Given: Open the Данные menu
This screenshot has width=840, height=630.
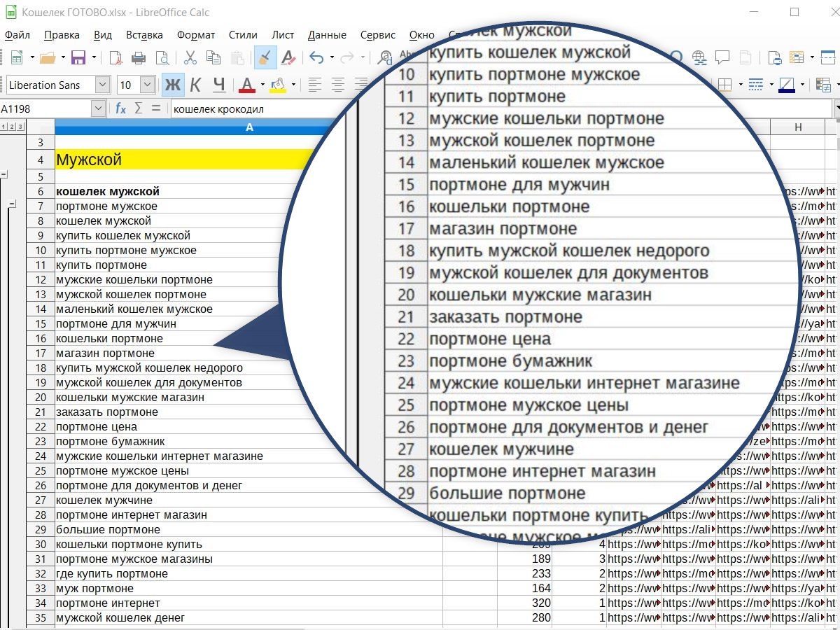Looking at the screenshot, I should pyautogui.click(x=327, y=35).
